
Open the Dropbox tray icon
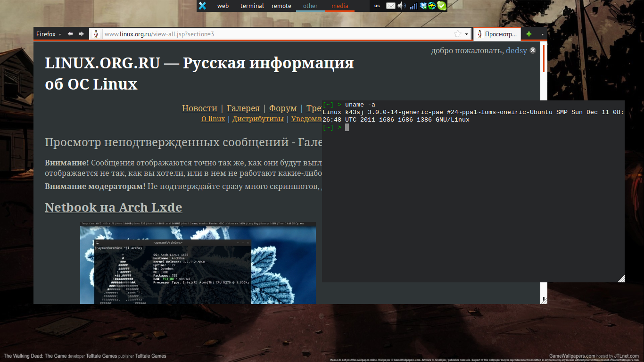pos(423,6)
